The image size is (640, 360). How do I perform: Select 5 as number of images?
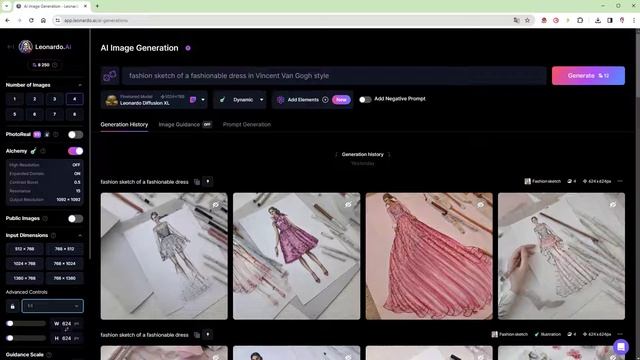pos(14,114)
